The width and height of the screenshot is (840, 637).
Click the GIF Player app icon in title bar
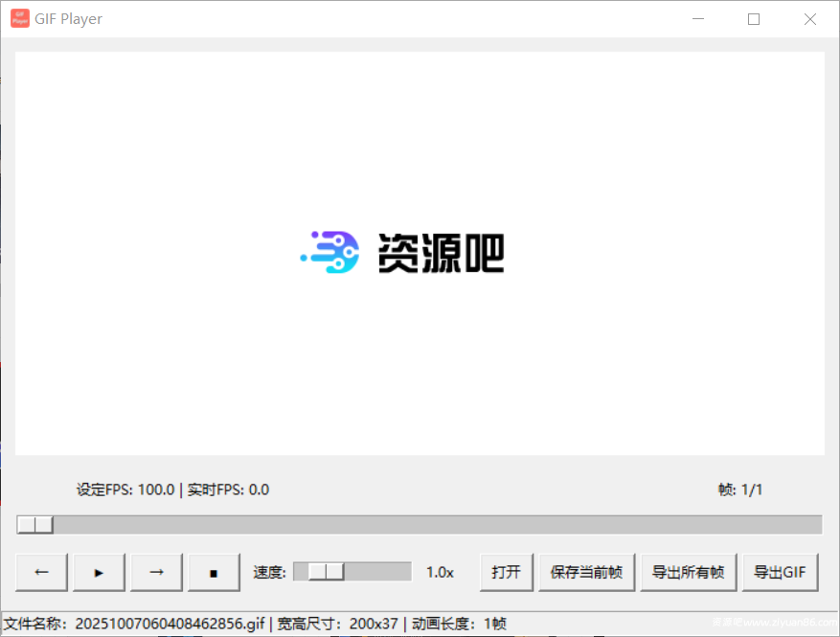coord(20,18)
